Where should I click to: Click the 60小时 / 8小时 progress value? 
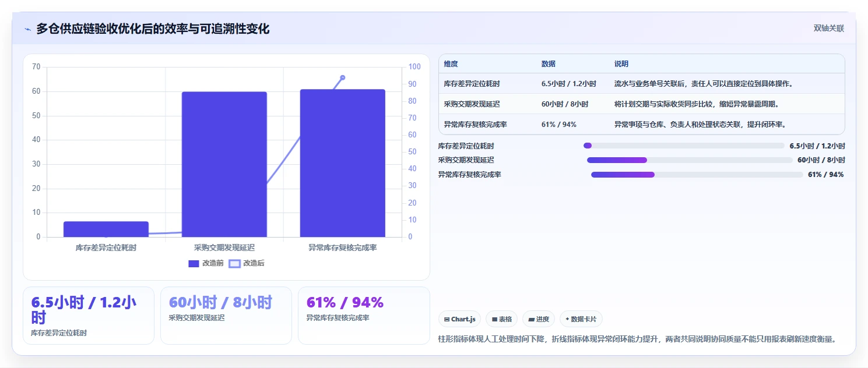pyautogui.click(x=821, y=160)
